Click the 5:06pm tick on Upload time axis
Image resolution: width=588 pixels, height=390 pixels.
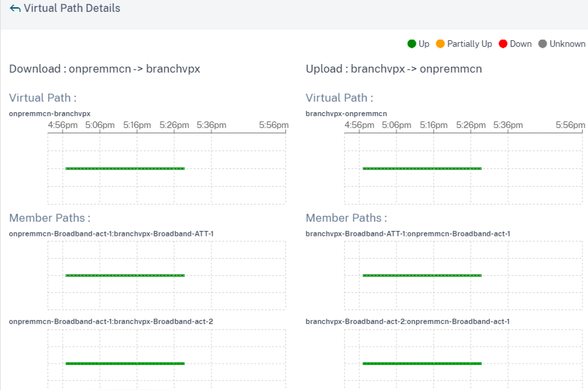[x=396, y=125]
